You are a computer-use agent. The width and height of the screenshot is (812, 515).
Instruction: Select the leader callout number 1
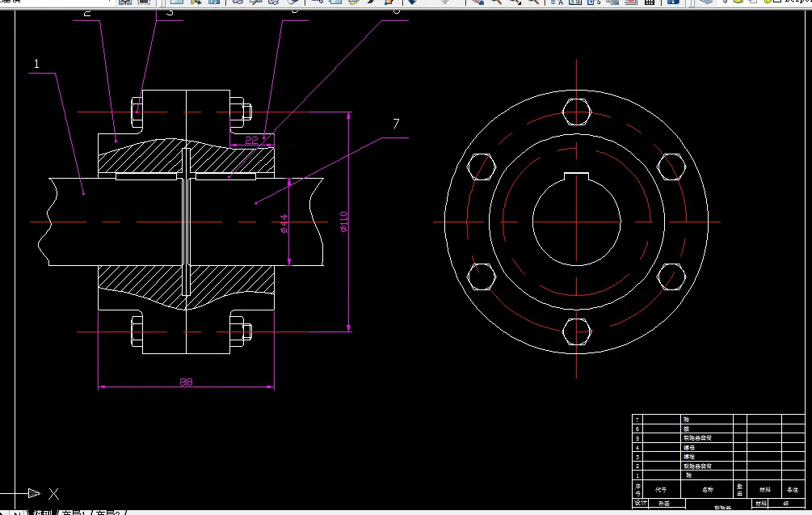pos(36,64)
